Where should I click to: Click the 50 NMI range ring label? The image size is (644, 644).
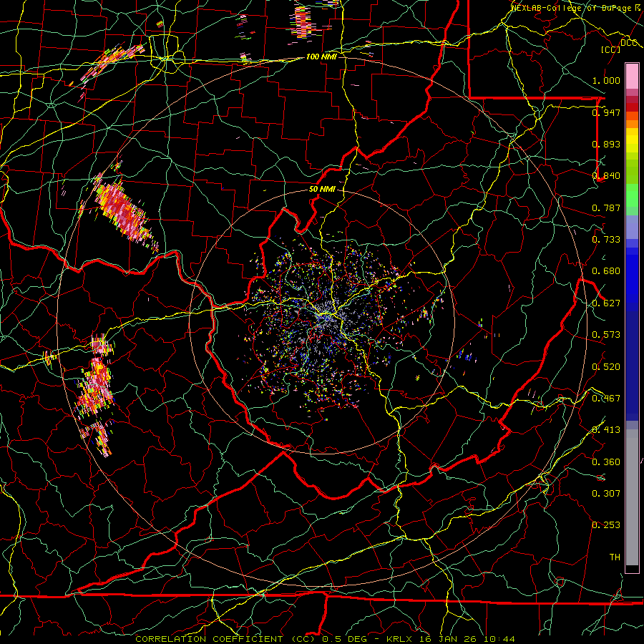pyautogui.click(x=322, y=190)
